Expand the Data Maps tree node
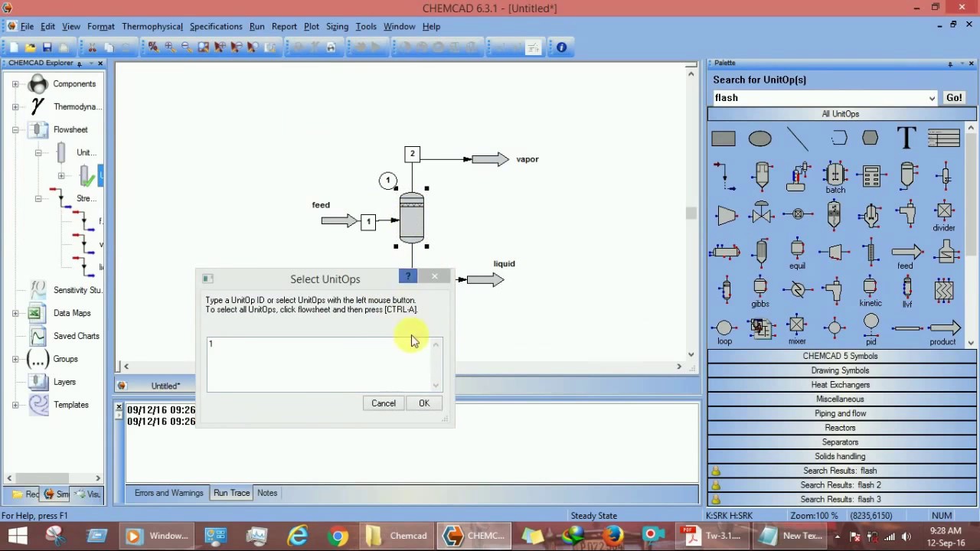This screenshot has height=551, width=980. coord(15,313)
